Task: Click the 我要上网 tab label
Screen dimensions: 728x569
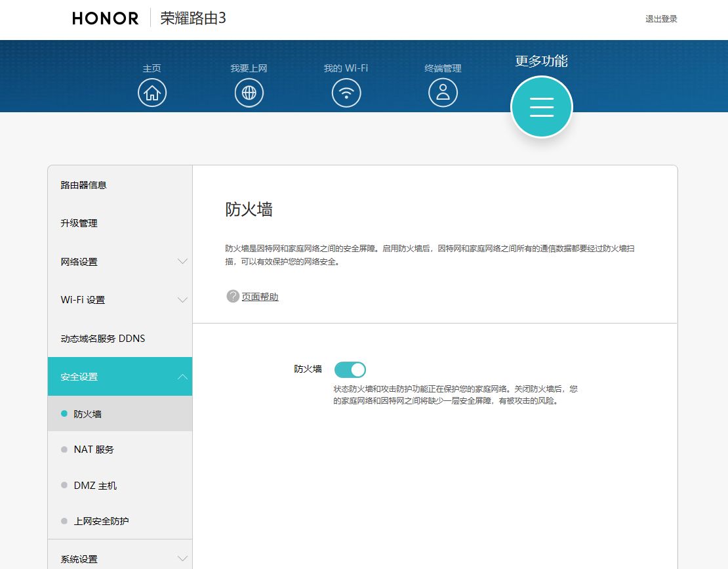Action: 249,68
